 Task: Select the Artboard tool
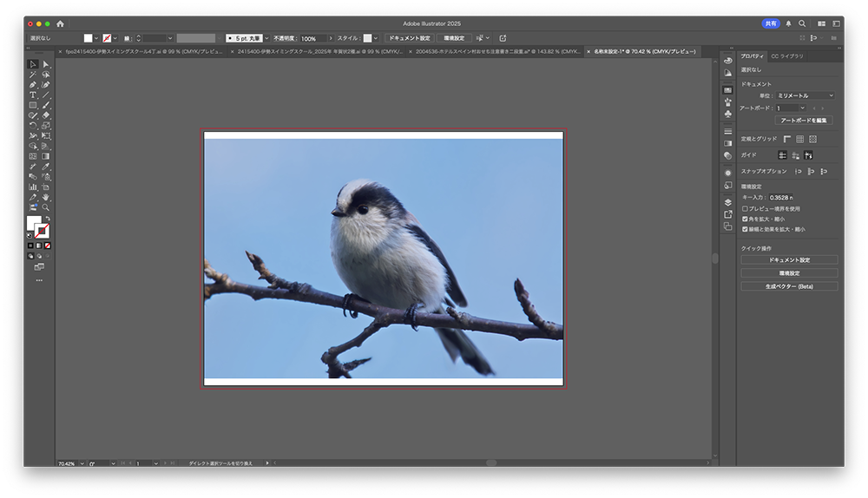[x=46, y=187]
